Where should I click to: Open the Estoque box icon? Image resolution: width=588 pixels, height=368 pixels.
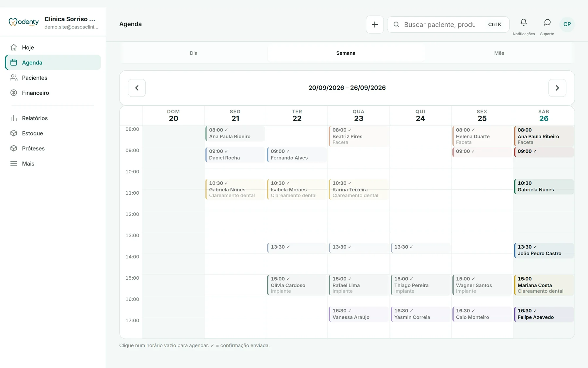coord(14,133)
